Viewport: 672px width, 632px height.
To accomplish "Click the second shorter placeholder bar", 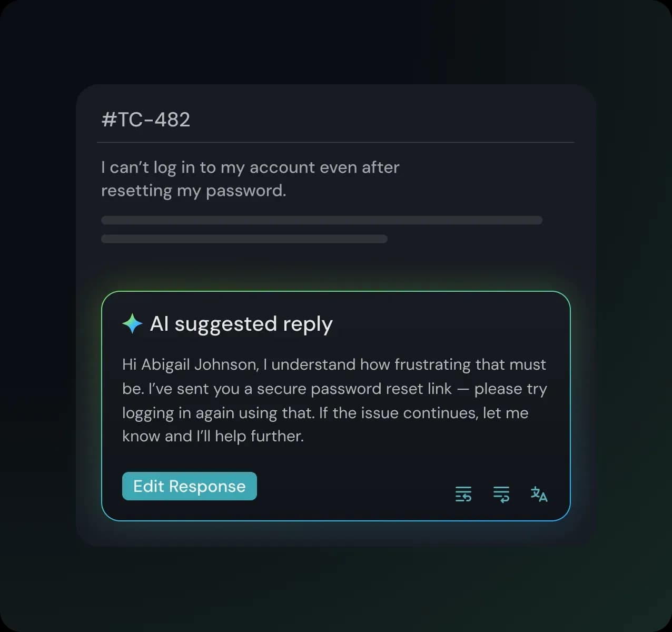I will click(244, 239).
